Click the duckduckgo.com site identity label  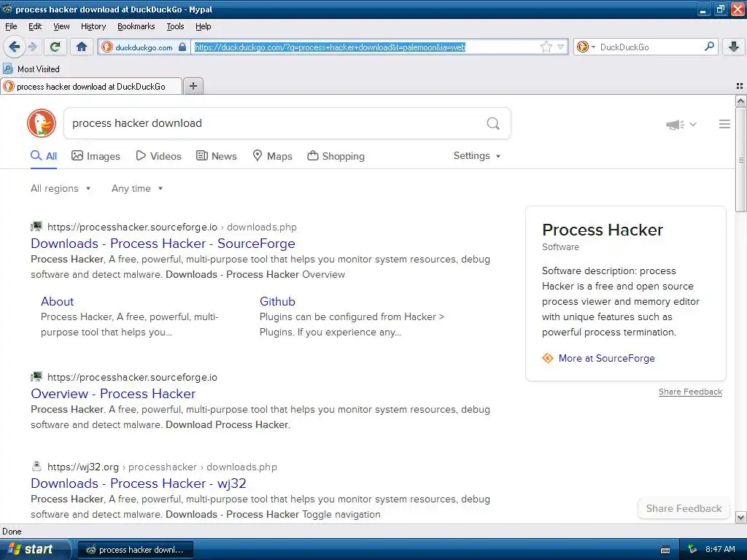[144, 47]
